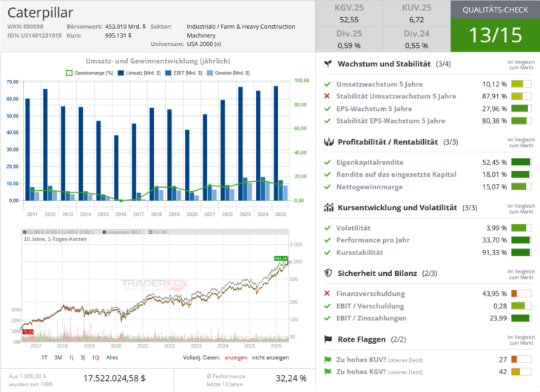Click the Div.25 dividend tile

tap(349, 39)
